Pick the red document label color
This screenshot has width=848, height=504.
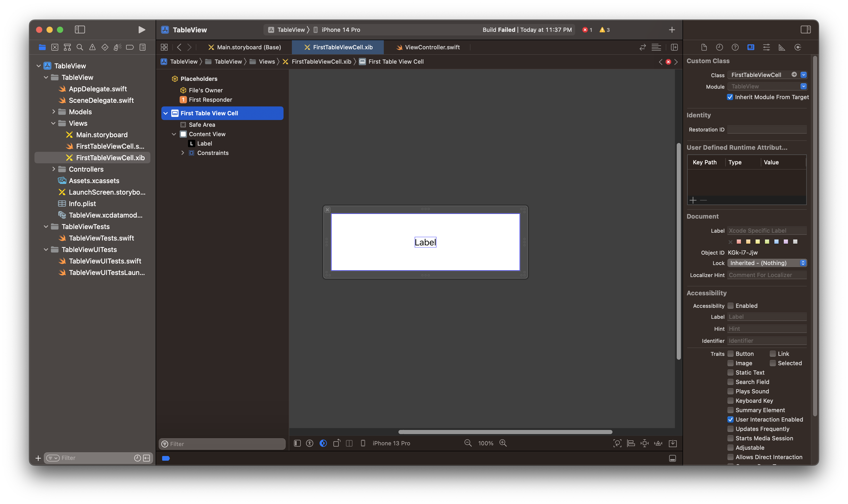pyautogui.click(x=739, y=242)
